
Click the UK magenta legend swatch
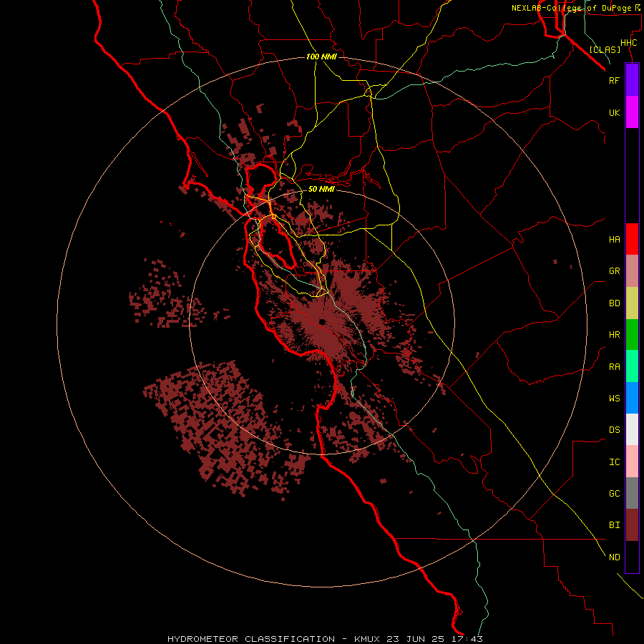[x=632, y=112]
